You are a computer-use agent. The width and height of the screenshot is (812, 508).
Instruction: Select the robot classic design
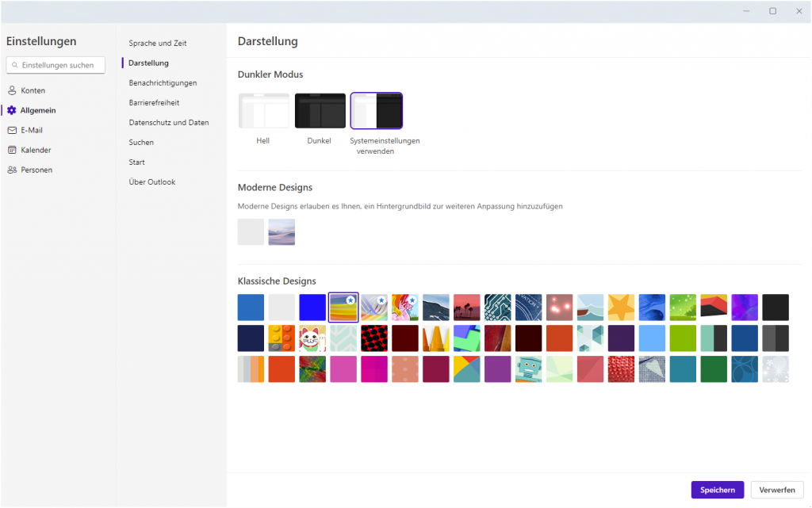[529, 369]
